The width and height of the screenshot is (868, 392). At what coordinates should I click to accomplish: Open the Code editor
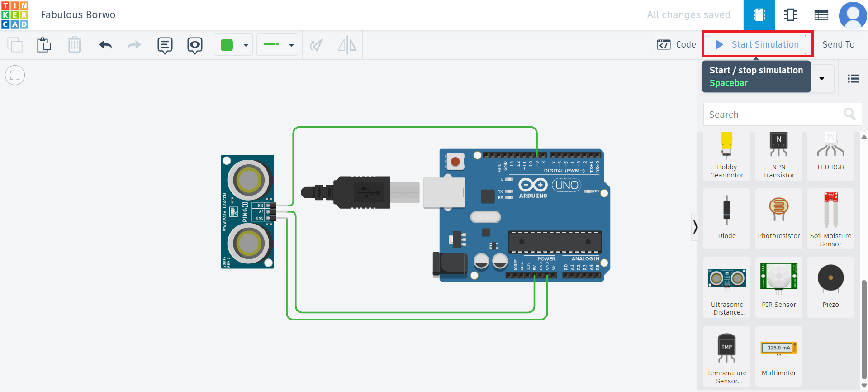[676, 44]
